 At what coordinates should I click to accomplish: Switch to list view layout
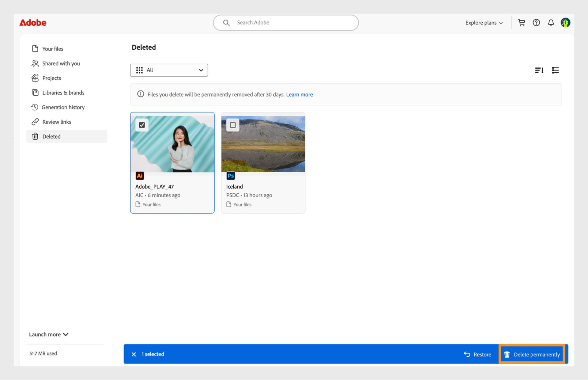pyautogui.click(x=555, y=70)
